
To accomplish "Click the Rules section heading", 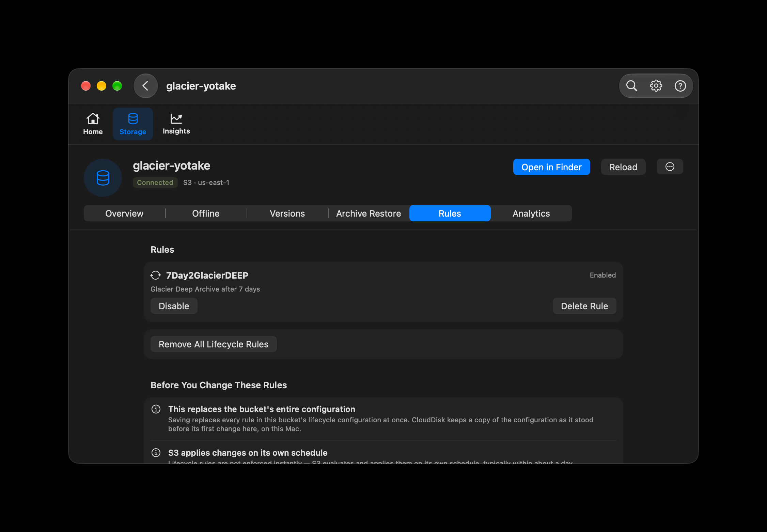I will [162, 250].
